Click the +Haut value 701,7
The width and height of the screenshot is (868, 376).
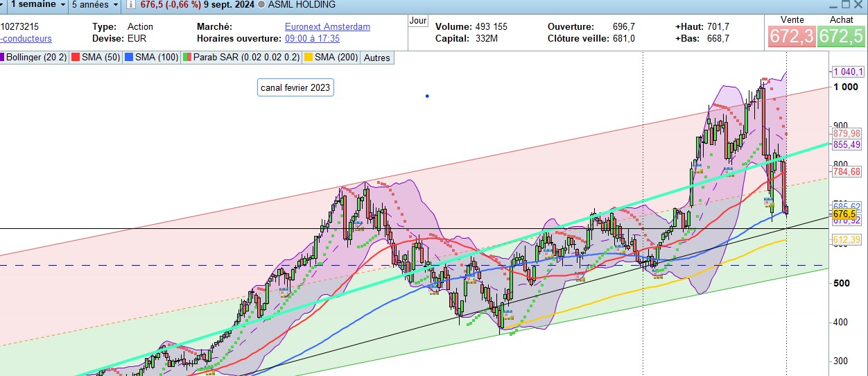[718, 26]
